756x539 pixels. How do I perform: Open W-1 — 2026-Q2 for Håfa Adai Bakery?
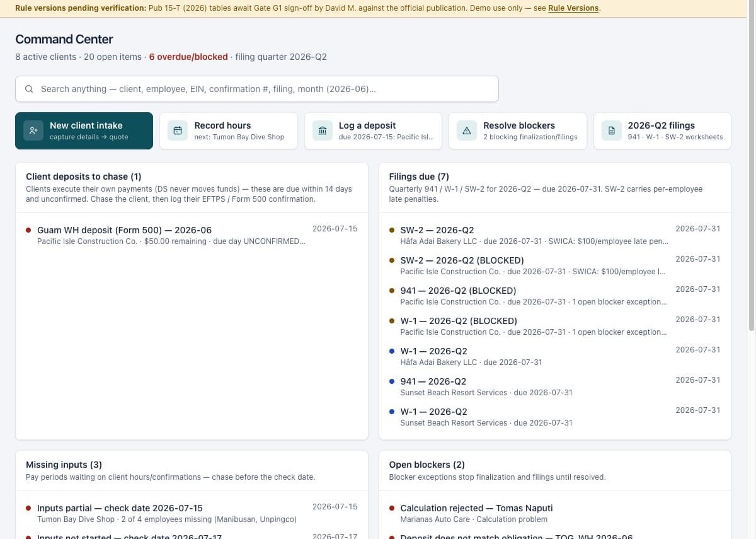[x=554, y=356]
